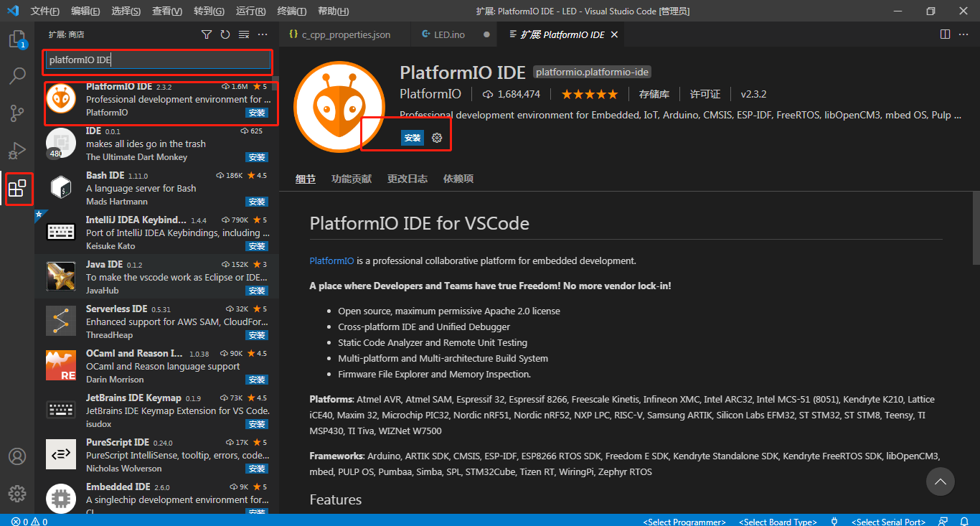Select the 功能贡献 tab
This screenshot has height=526, width=980.
point(352,179)
